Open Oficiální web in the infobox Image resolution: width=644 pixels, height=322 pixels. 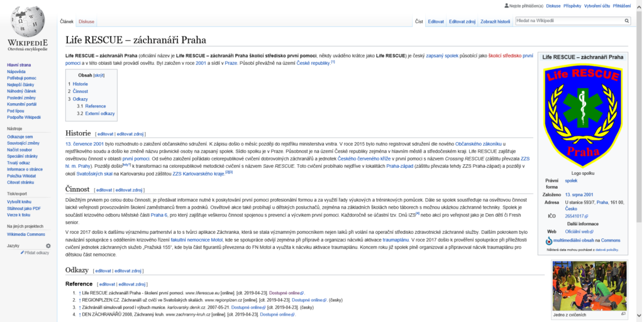pyautogui.click(x=579, y=231)
